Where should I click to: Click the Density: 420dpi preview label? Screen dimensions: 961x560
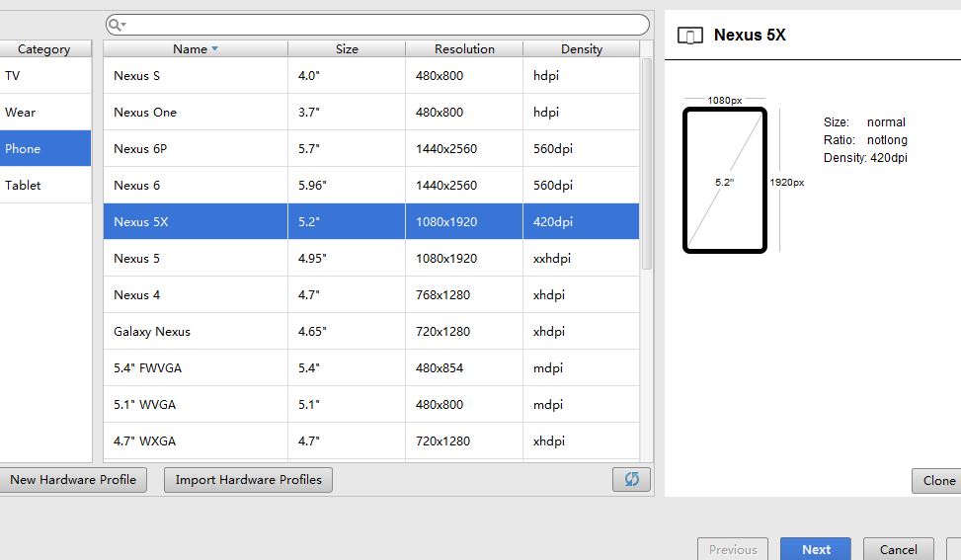tap(865, 157)
